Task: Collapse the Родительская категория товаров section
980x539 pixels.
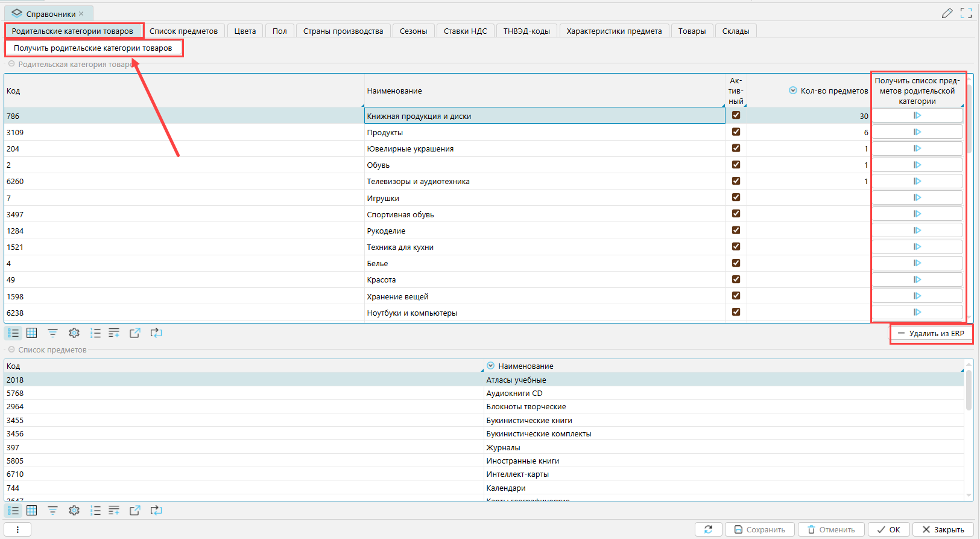Action: coord(11,64)
